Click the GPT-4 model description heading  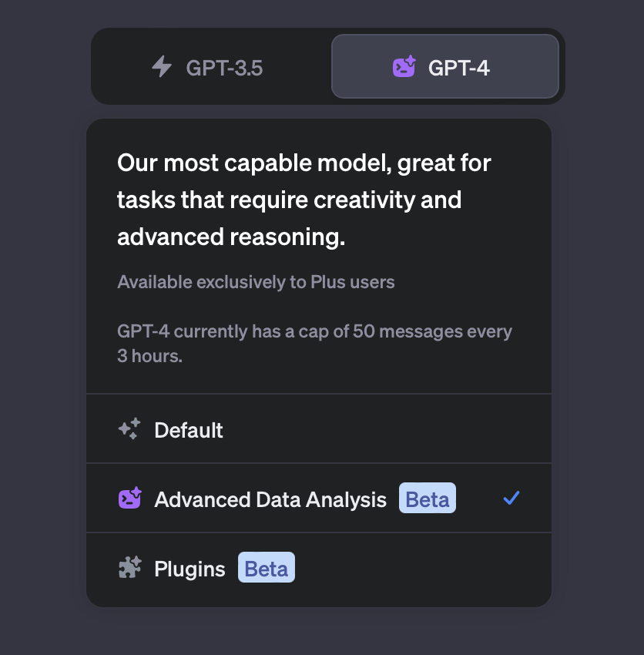tap(304, 200)
